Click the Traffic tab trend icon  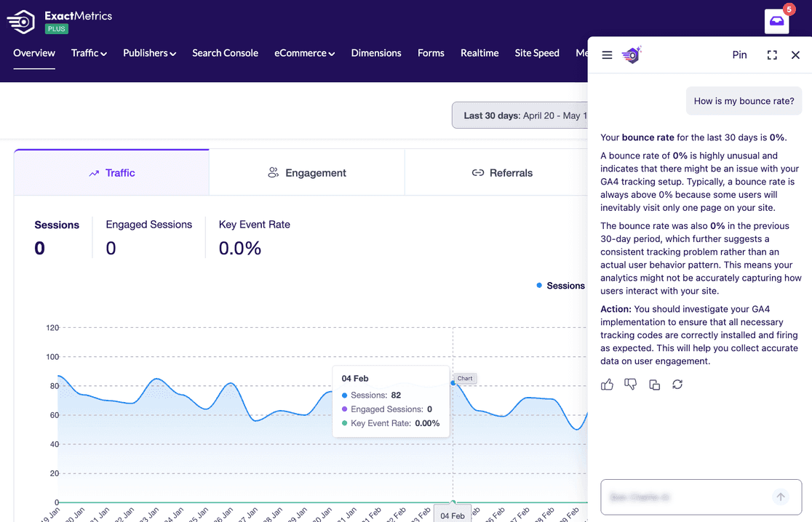point(94,173)
